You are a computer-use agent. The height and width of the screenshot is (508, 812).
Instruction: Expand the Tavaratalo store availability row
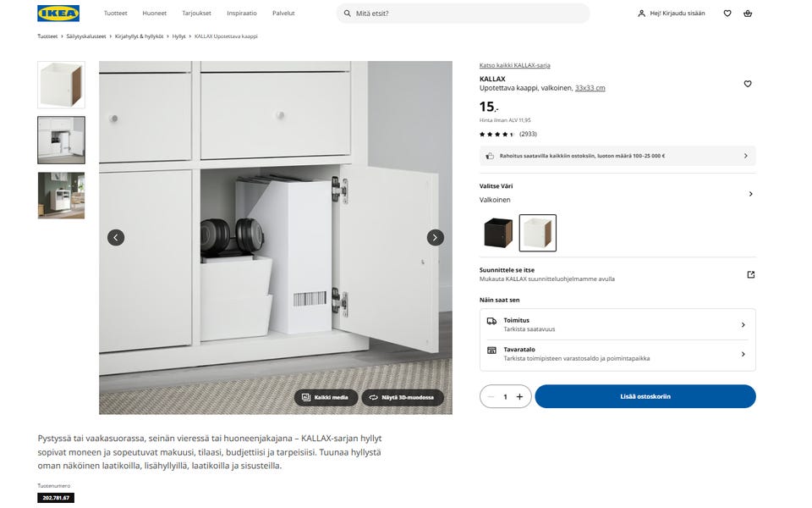(x=617, y=354)
